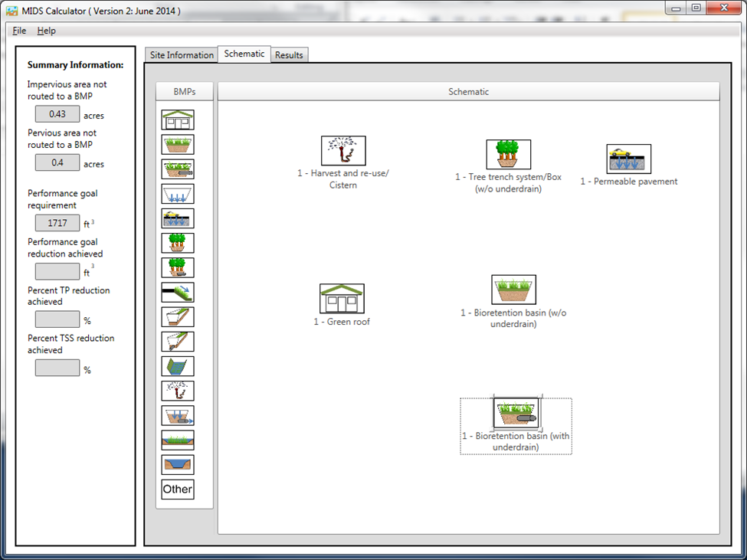This screenshot has width=747, height=560.
Task: Click Green roof node on schematic canvas
Action: coord(342,299)
